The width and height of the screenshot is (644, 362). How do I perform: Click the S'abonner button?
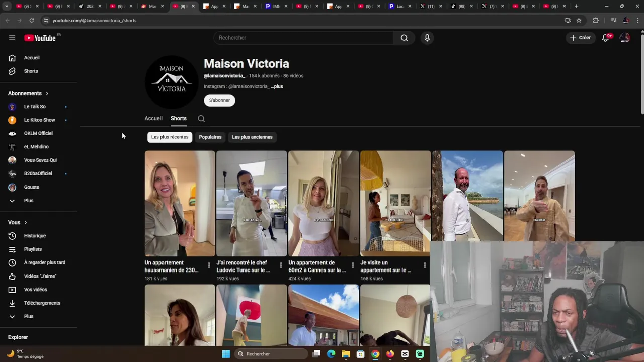tap(219, 100)
